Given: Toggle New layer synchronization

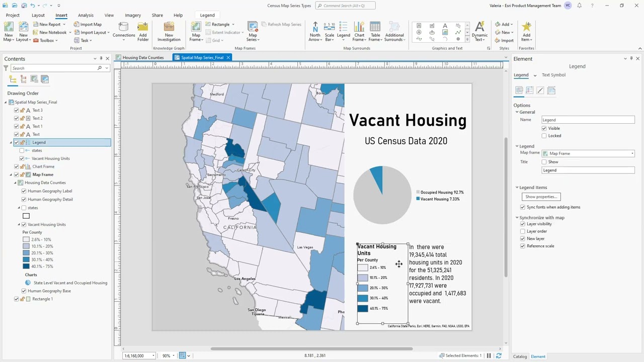Looking at the screenshot, I should click(523, 238).
